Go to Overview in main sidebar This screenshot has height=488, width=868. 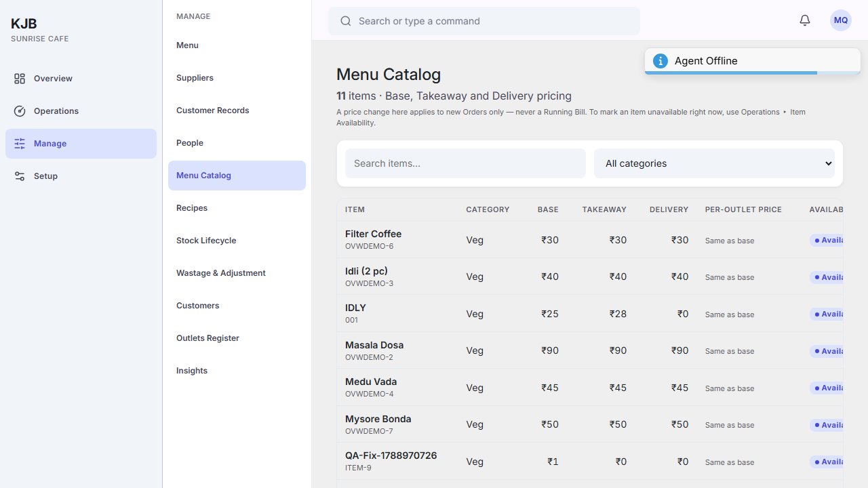(x=81, y=79)
